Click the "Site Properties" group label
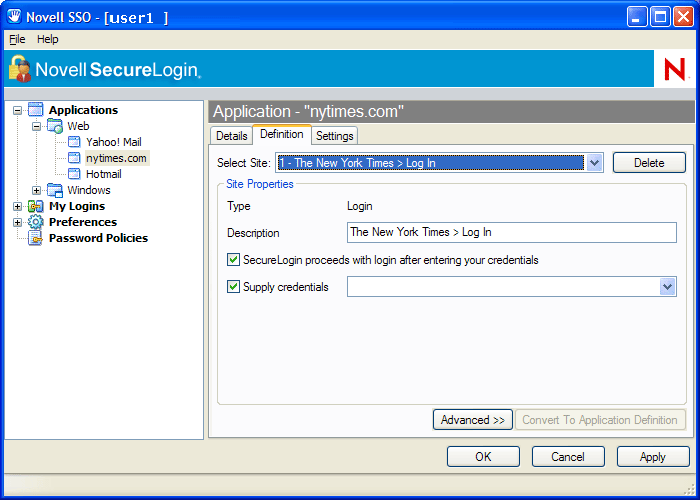The width and height of the screenshot is (700, 500). coord(260,184)
